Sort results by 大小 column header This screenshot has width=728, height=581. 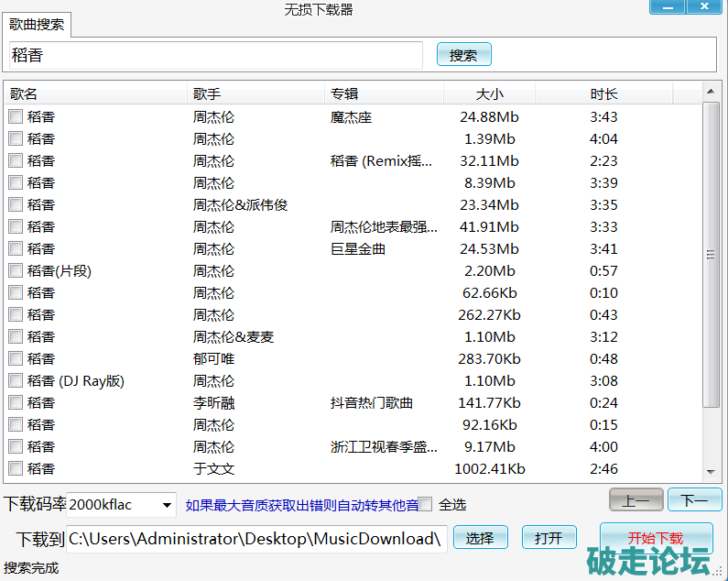489,93
